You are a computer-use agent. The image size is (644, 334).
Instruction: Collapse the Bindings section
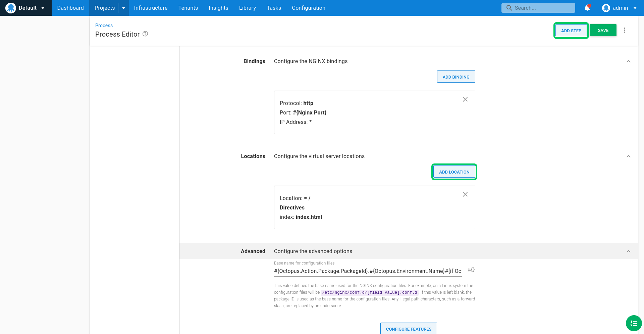point(628,61)
